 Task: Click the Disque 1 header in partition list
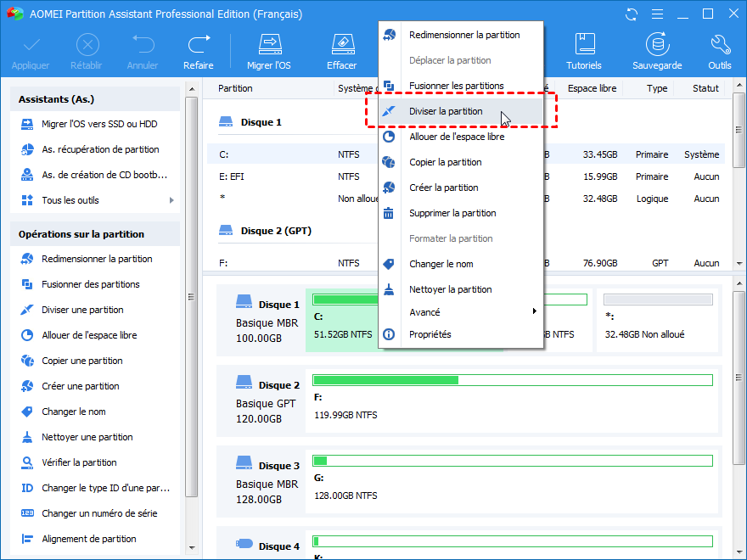click(250, 122)
